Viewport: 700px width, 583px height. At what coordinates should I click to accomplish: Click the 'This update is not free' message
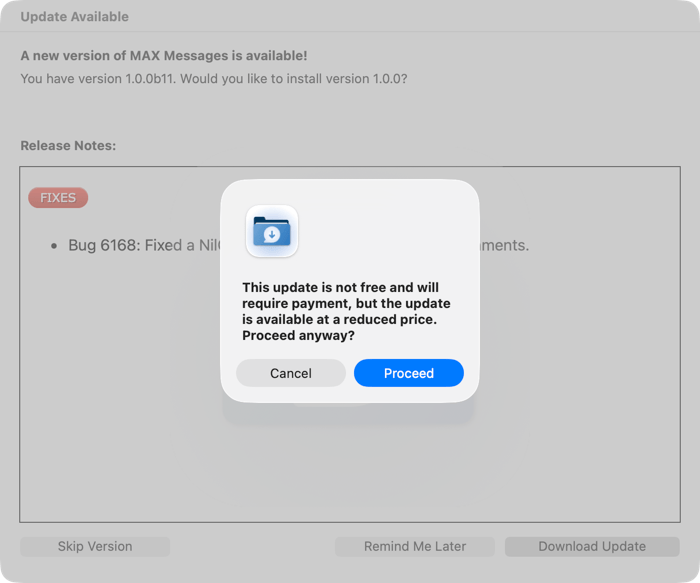point(346,311)
